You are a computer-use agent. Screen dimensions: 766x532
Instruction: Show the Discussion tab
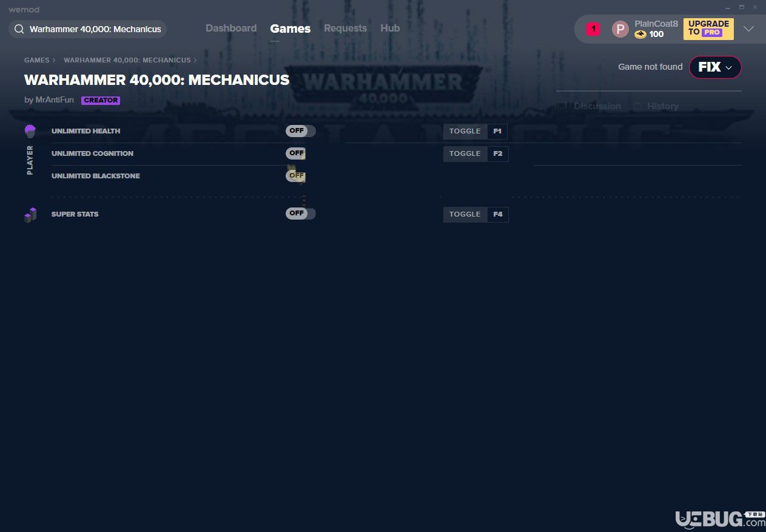pos(597,106)
